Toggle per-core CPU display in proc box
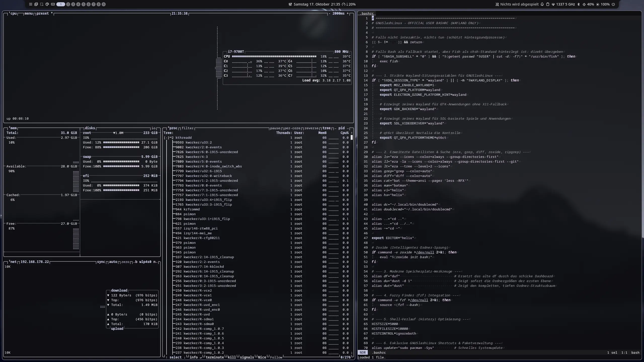Screen dimensions: 644x362 coord(292,128)
